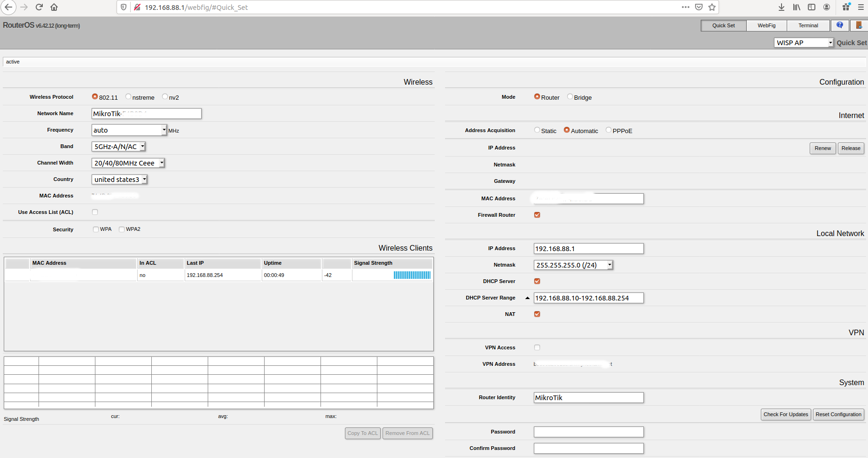Toggle the Firewall Router checkbox
This screenshot has width=868, height=458.
click(537, 215)
